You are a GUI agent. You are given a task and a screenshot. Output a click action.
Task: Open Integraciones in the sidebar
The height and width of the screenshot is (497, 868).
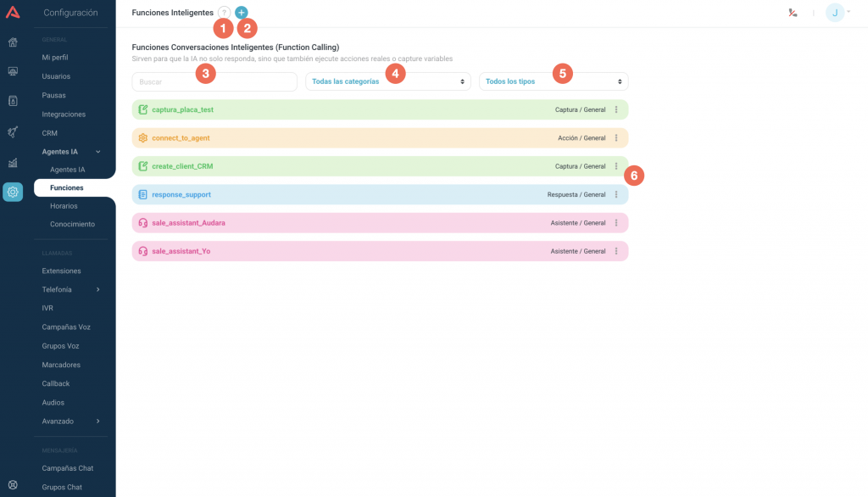tap(64, 114)
